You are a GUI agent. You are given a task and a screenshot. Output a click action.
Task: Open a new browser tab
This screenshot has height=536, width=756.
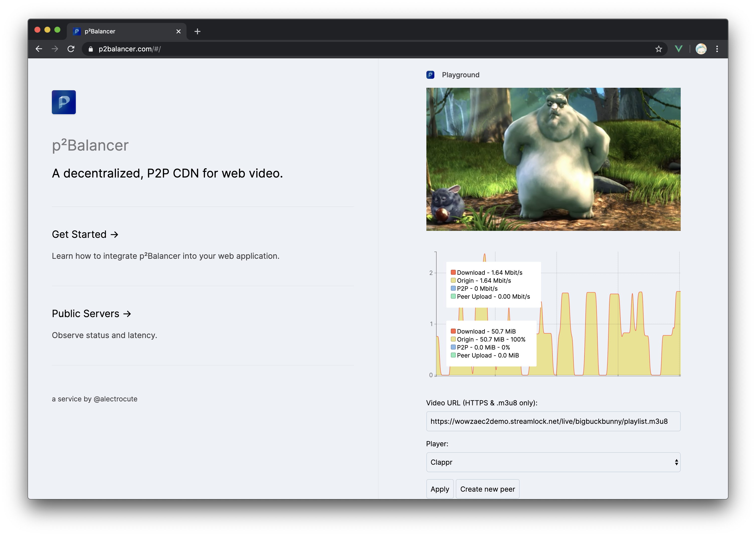click(197, 31)
